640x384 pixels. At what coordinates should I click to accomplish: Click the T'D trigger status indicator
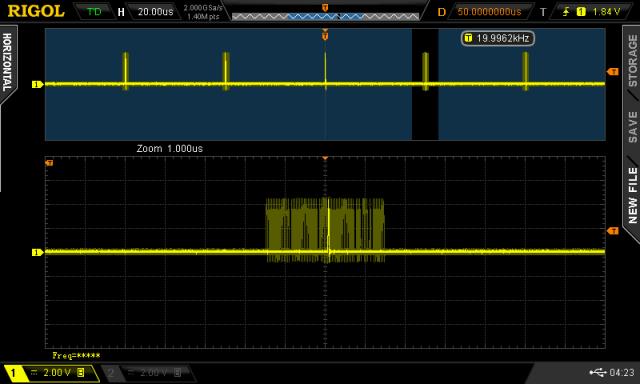tap(94, 11)
